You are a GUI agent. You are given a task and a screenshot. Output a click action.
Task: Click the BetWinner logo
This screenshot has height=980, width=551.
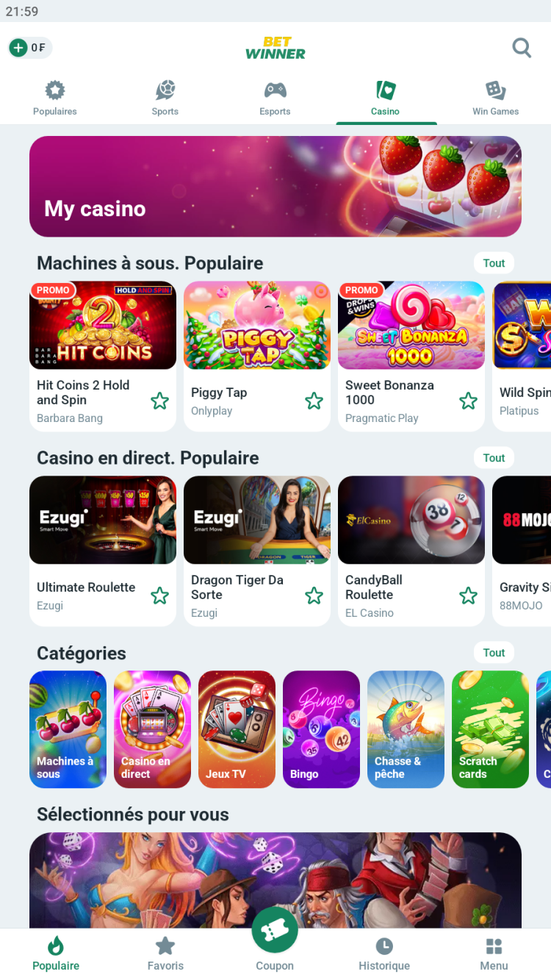click(275, 48)
